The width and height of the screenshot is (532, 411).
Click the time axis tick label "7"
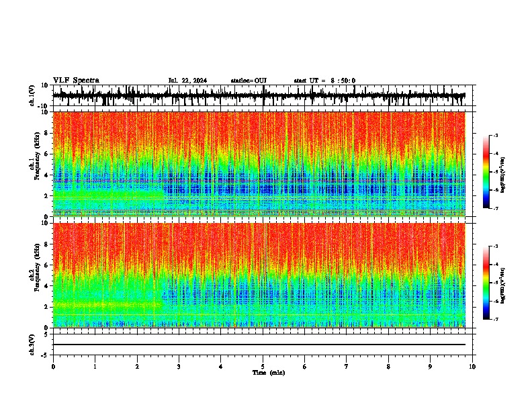point(347,367)
